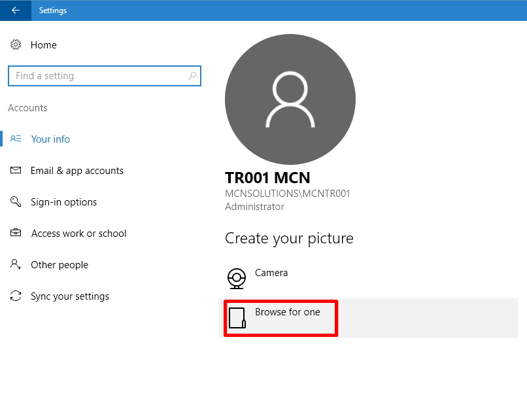Click the sync arrows icon
The width and height of the screenshot is (527, 420).
(x=16, y=296)
